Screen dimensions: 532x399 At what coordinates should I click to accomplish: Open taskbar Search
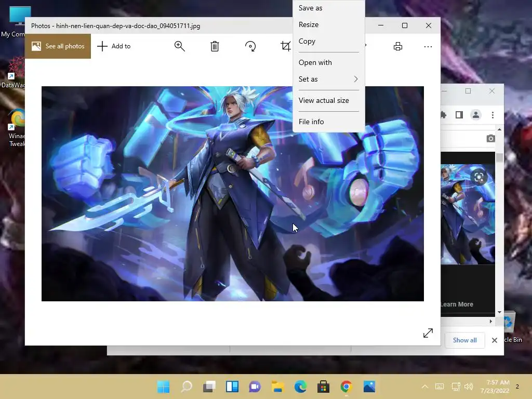(x=187, y=387)
